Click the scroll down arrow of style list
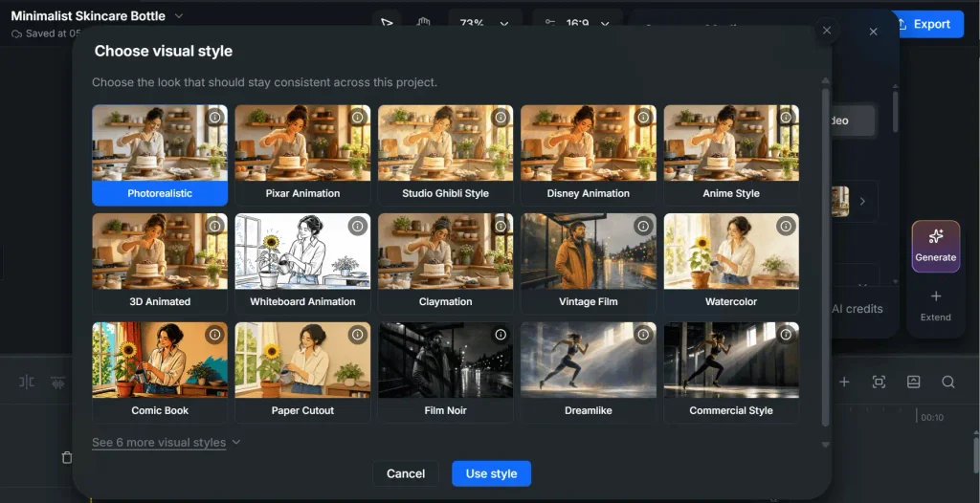The image size is (980, 503). point(826,445)
